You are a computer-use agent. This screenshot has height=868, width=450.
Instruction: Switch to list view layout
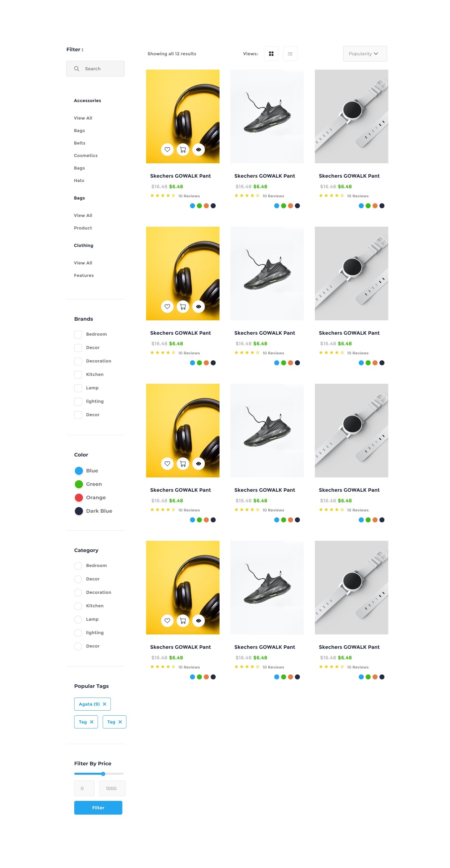tap(290, 54)
